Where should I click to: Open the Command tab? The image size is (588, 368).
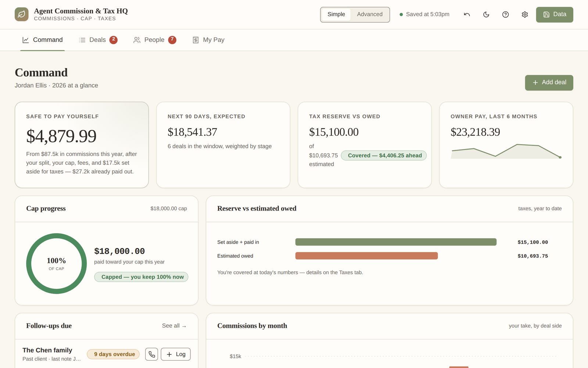[43, 40]
